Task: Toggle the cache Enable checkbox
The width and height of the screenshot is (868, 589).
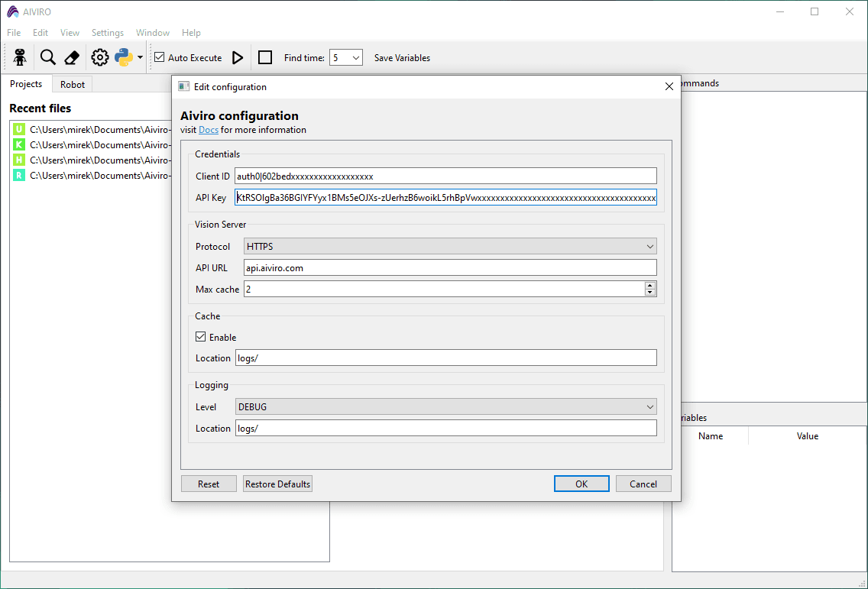Action: coord(200,337)
